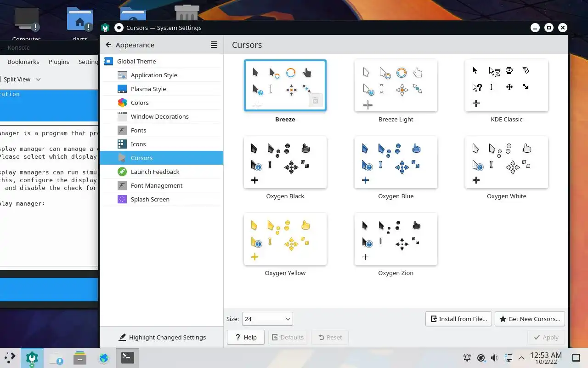Open the hamburger menu in sidebar header
This screenshot has width=588, height=368.
tap(214, 45)
